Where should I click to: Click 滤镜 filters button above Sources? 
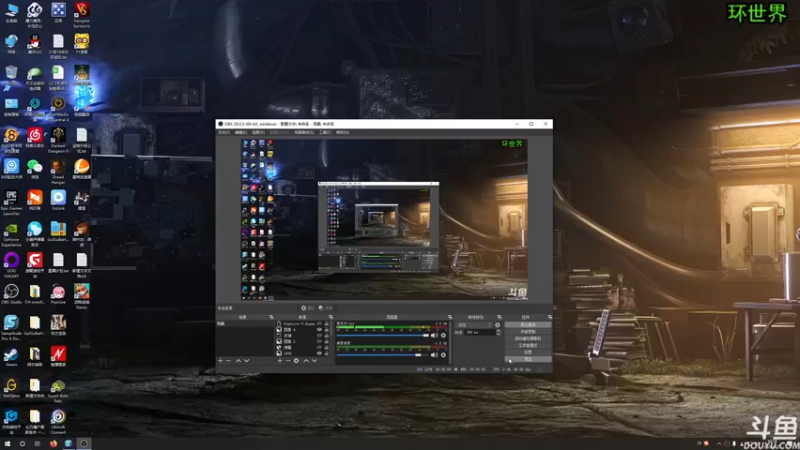(326, 308)
